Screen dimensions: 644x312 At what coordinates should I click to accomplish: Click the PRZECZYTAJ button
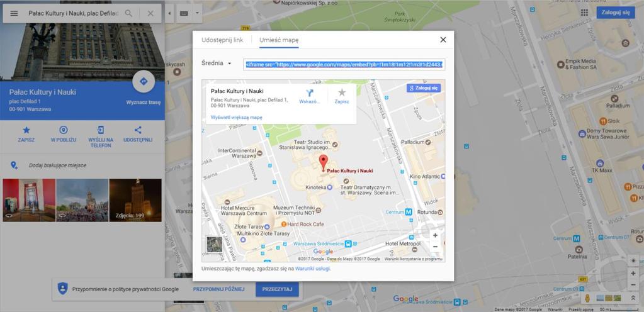click(277, 289)
